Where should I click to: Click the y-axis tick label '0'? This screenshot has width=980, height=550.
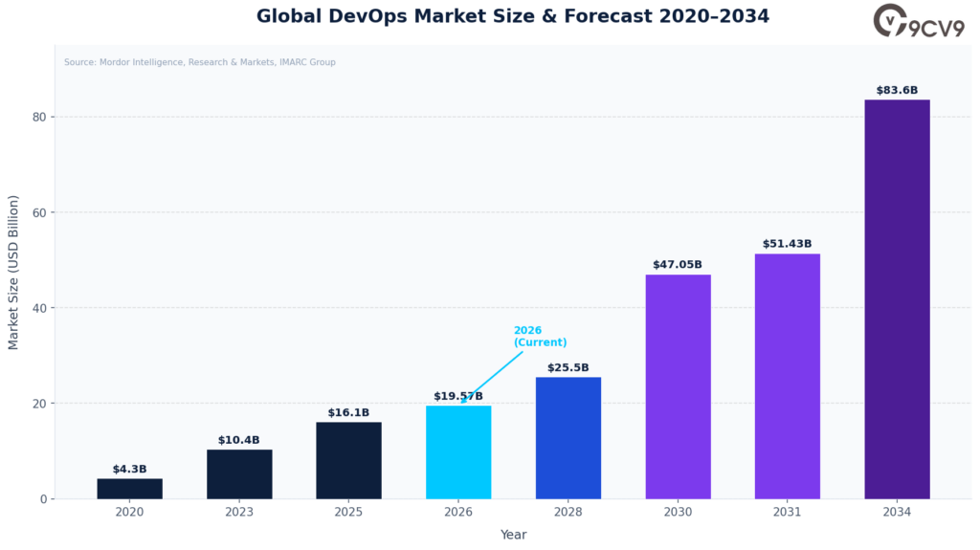click(43, 499)
